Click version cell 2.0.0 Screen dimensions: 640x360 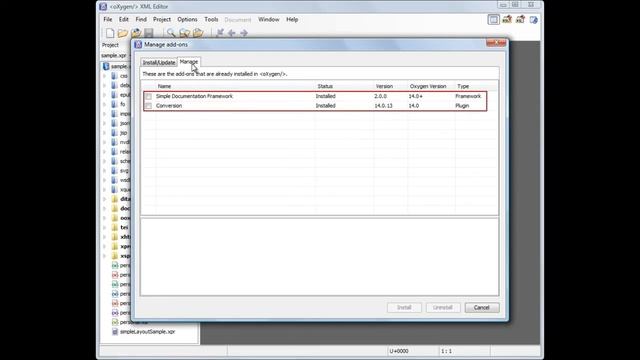380,96
